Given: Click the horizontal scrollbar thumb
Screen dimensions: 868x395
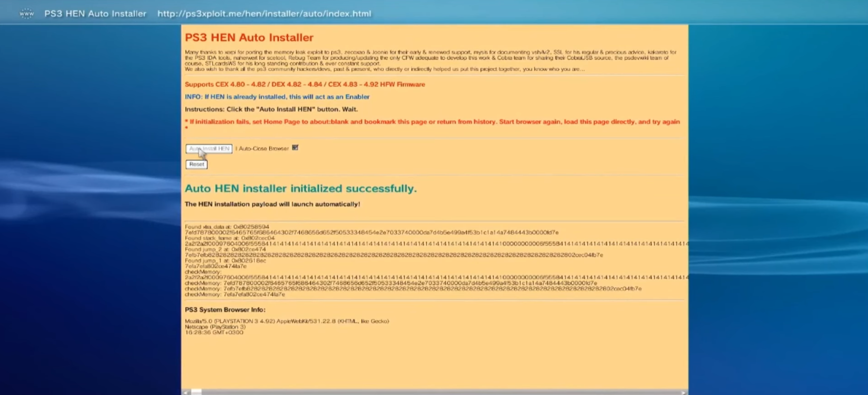Looking at the screenshot, I should click(196, 392).
